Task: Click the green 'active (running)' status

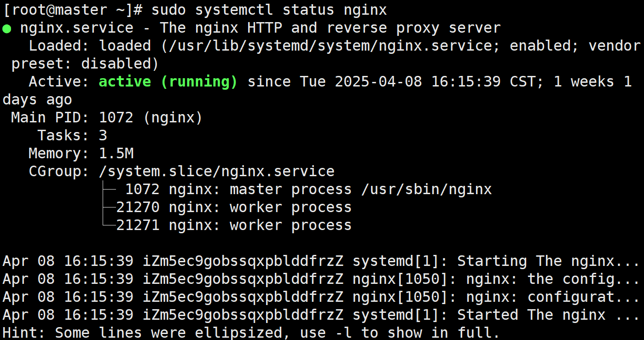Action: tap(168, 82)
